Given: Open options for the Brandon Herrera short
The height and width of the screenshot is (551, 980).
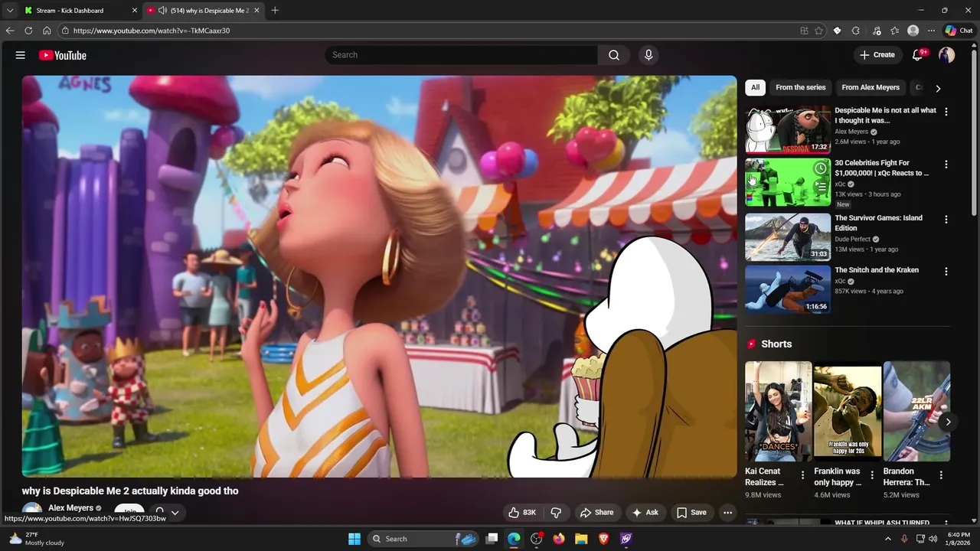Looking at the screenshot, I should 941,475.
